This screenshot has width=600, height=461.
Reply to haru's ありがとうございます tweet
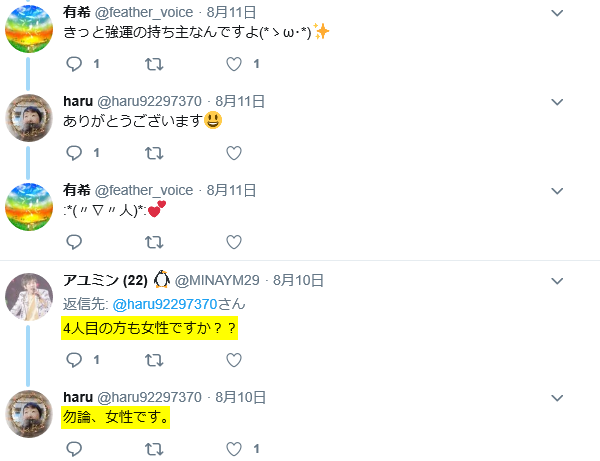[74, 153]
